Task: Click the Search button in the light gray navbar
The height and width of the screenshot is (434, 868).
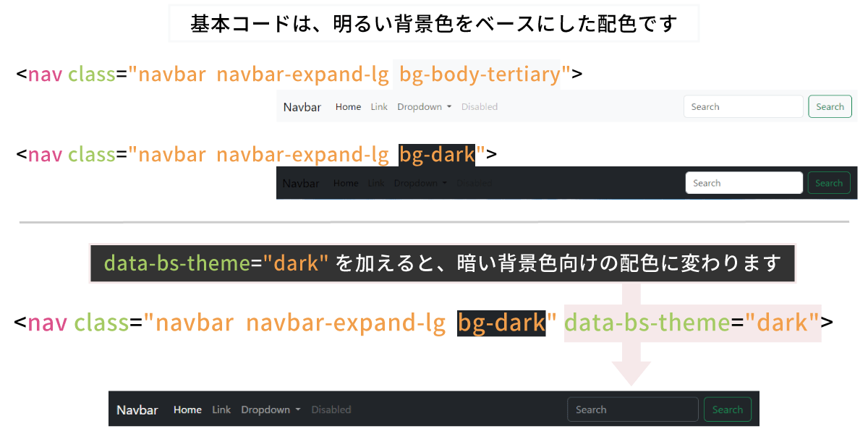Action: click(830, 106)
